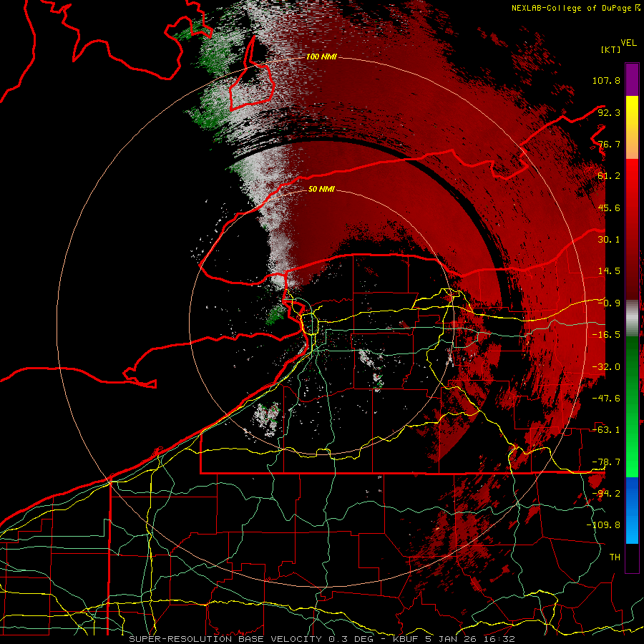The image size is (644, 644).
Task: Click the 14.5 velocity scale value
Action: pyautogui.click(x=609, y=271)
